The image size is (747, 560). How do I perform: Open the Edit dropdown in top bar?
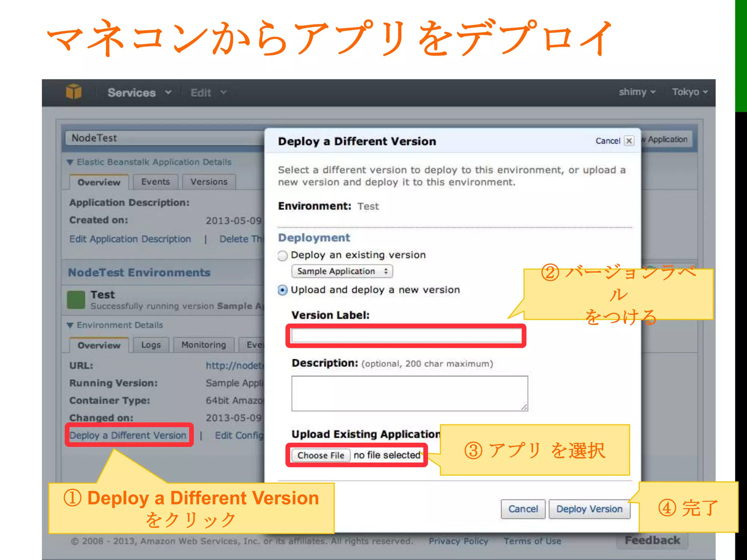click(209, 93)
